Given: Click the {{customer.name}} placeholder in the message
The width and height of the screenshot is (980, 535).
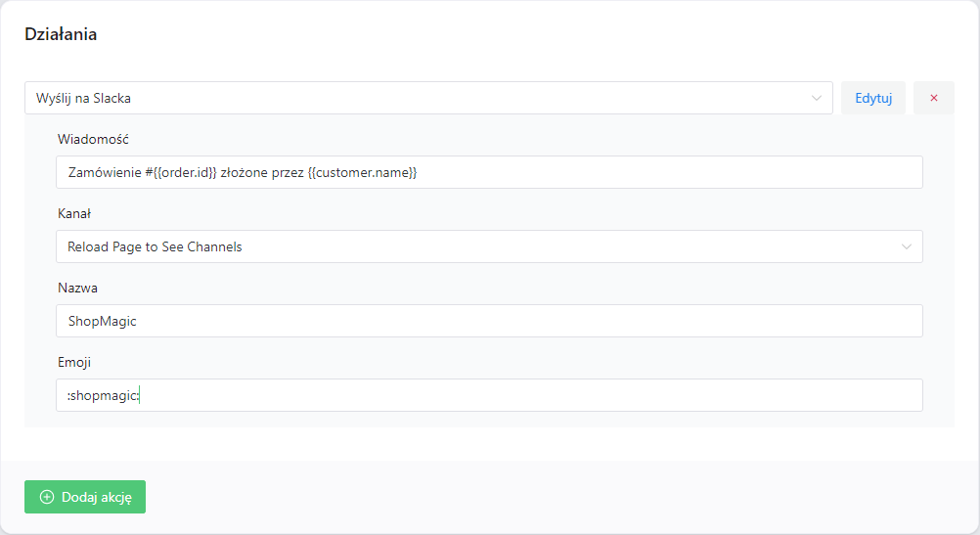Looking at the screenshot, I should pos(362,172).
